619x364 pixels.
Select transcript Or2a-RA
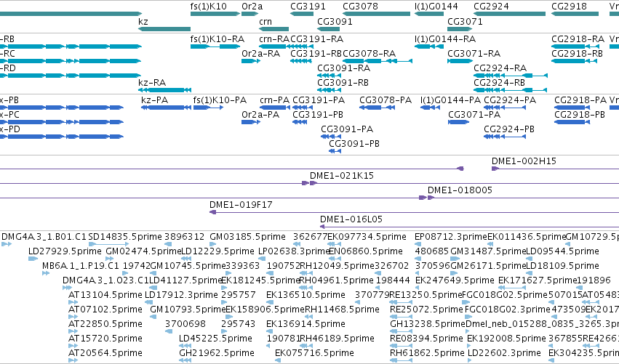[260, 53]
